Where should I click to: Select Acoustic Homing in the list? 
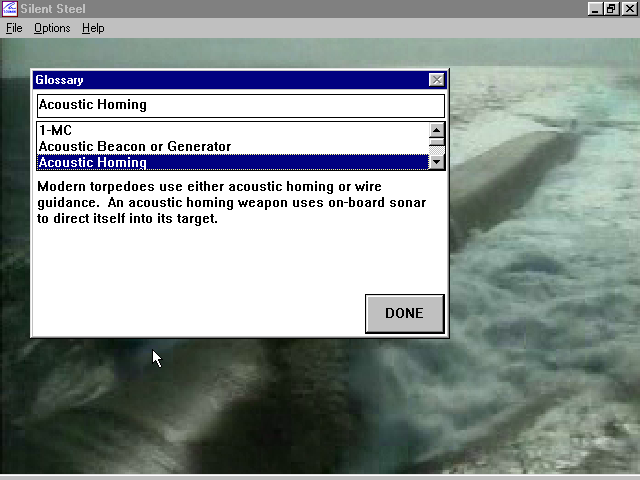coord(233,162)
